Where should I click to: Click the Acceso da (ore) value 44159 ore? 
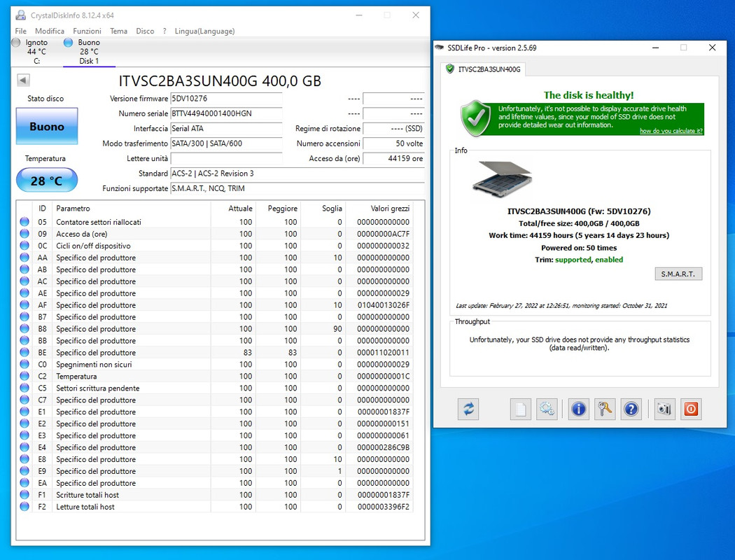pos(393,158)
